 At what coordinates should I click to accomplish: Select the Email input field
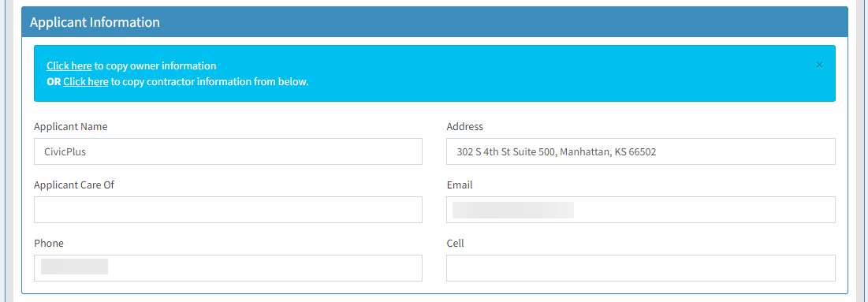[x=641, y=210]
